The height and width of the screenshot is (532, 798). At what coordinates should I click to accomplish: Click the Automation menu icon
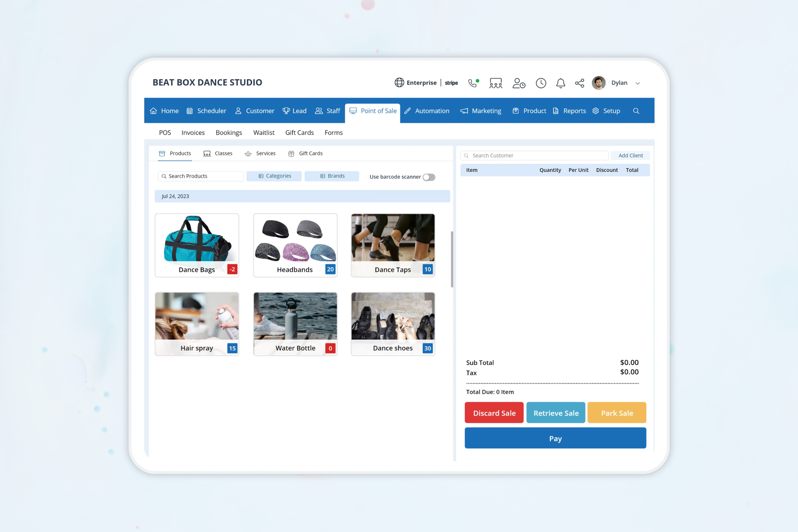(x=408, y=111)
